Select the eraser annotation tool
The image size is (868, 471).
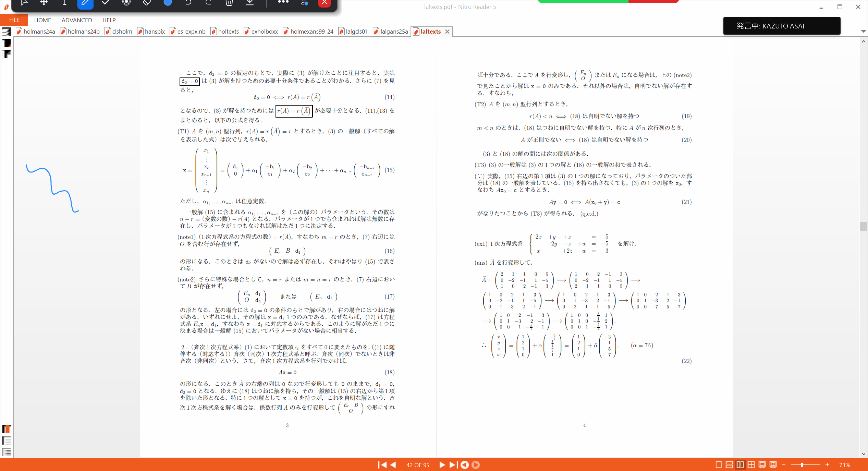[x=147, y=3]
